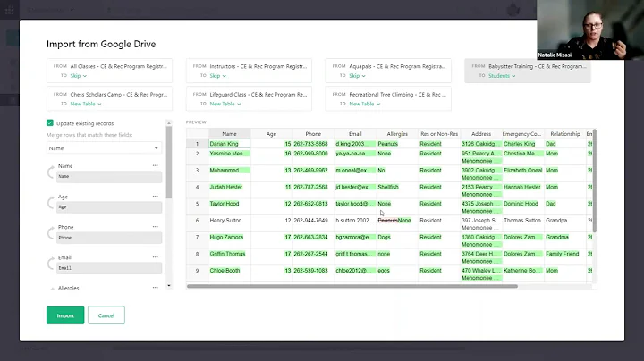Select the All Classes source card
This screenshot has height=361, width=644.
[x=109, y=71]
